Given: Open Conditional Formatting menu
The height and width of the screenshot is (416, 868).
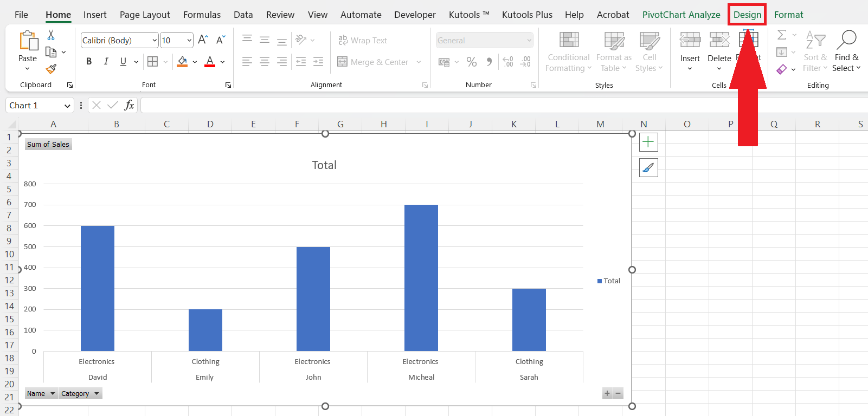Looking at the screenshot, I should (x=568, y=52).
